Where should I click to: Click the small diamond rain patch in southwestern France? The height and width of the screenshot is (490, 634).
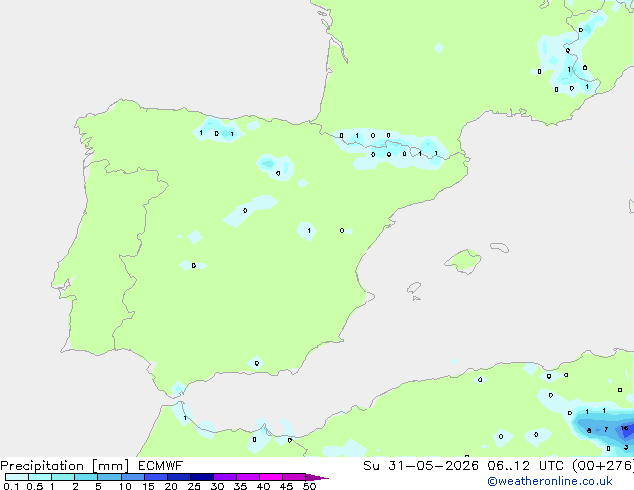(439, 48)
